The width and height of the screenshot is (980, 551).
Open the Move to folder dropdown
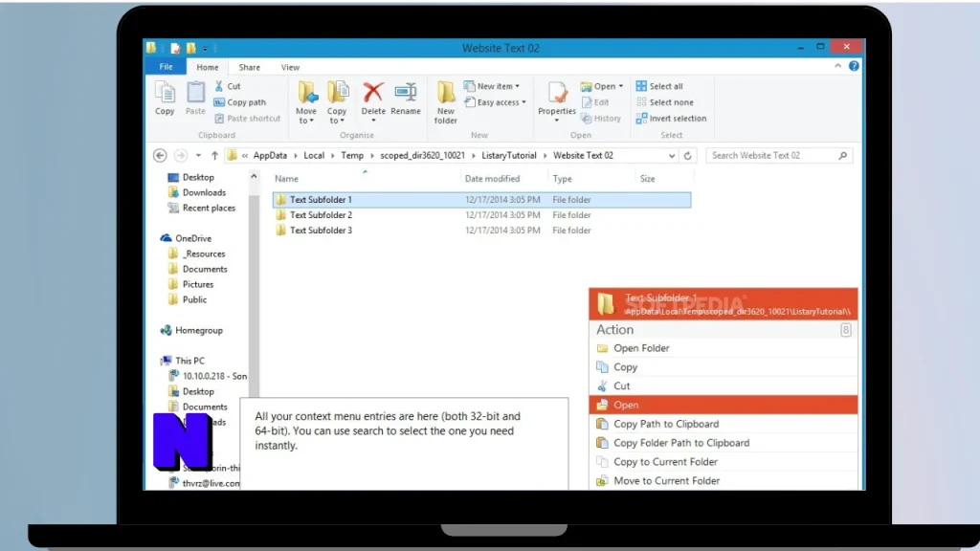pos(306,103)
